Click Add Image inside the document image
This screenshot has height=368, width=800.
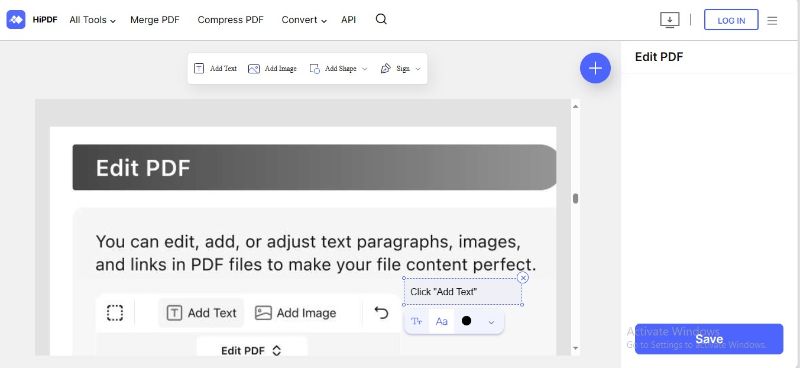295,313
